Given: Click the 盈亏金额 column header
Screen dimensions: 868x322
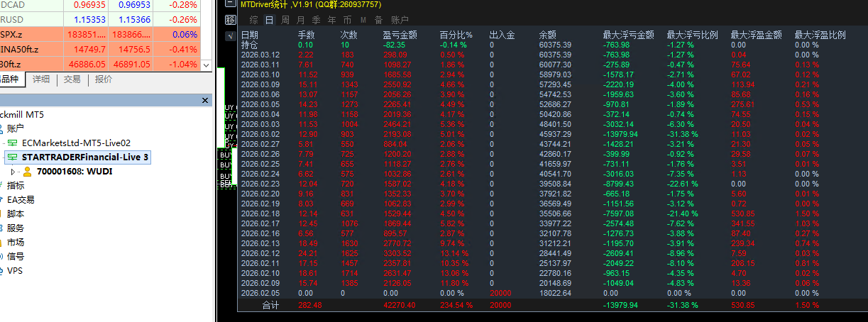Looking at the screenshot, I should [400, 35].
